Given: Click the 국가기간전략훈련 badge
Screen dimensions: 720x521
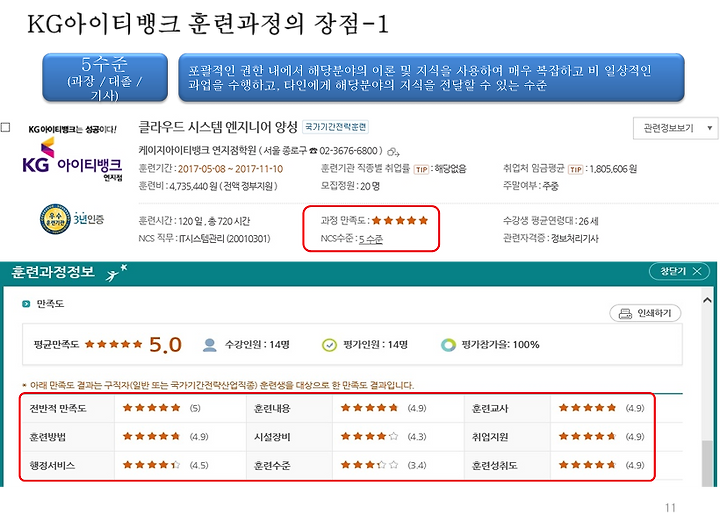Looking at the screenshot, I should (x=336, y=127).
